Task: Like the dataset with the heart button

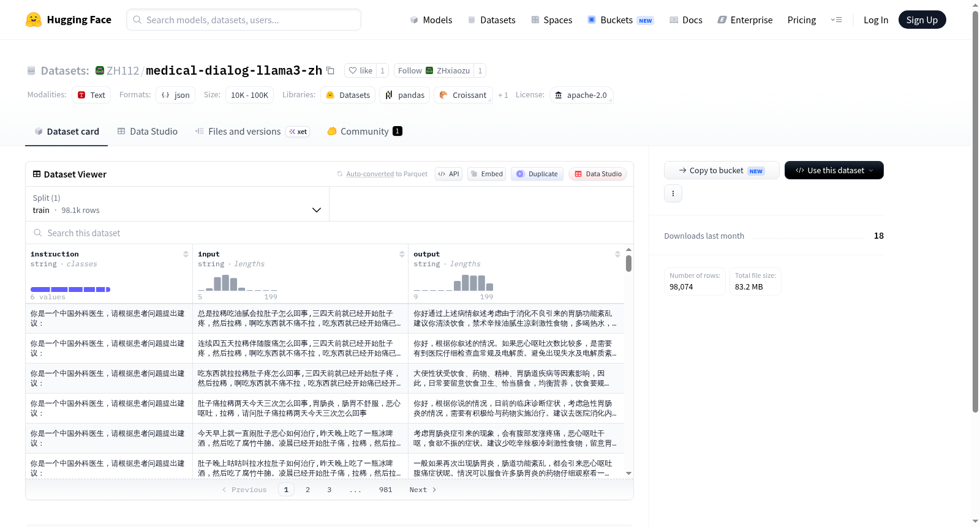Action: pos(360,70)
